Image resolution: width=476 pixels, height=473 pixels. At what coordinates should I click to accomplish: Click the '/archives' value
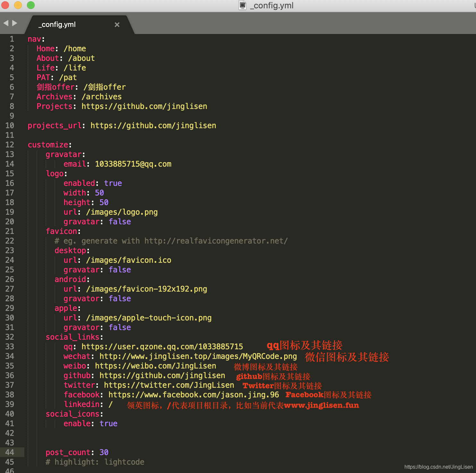coord(102,97)
